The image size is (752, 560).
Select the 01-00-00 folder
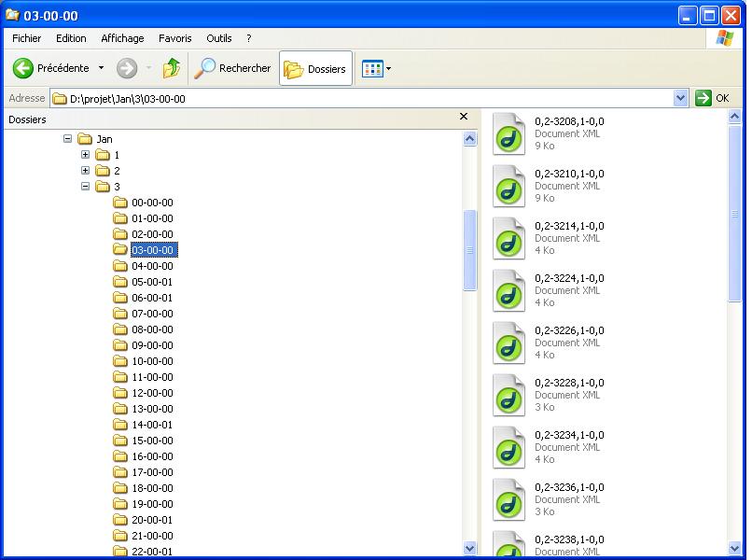[x=144, y=218]
